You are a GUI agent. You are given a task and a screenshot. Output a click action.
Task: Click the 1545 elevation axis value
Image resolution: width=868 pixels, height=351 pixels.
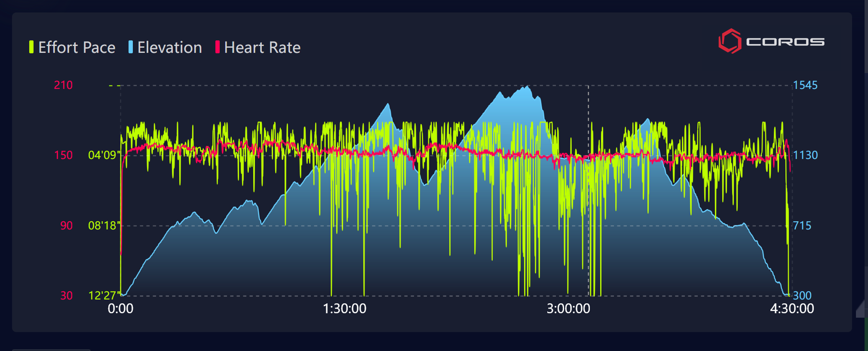(805, 85)
